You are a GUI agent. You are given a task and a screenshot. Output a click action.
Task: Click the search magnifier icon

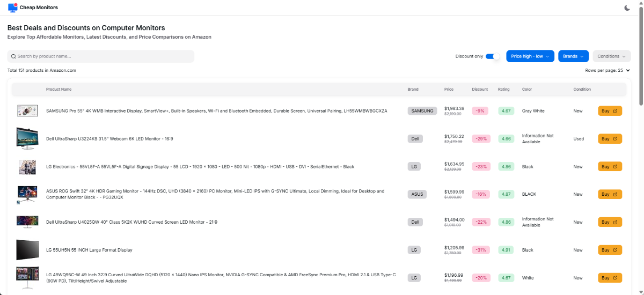(x=13, y=56)
